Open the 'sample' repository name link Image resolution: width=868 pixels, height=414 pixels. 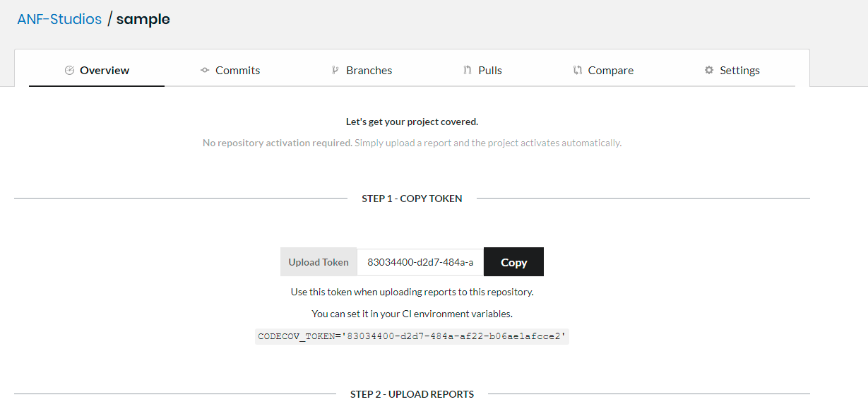click(x=143, y=19)
